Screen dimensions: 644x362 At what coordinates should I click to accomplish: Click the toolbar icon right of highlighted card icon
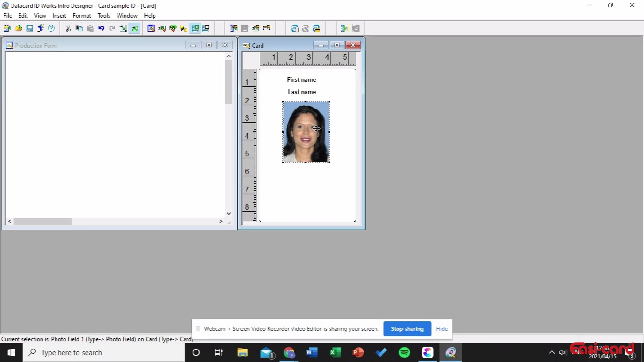click(206, 28)
